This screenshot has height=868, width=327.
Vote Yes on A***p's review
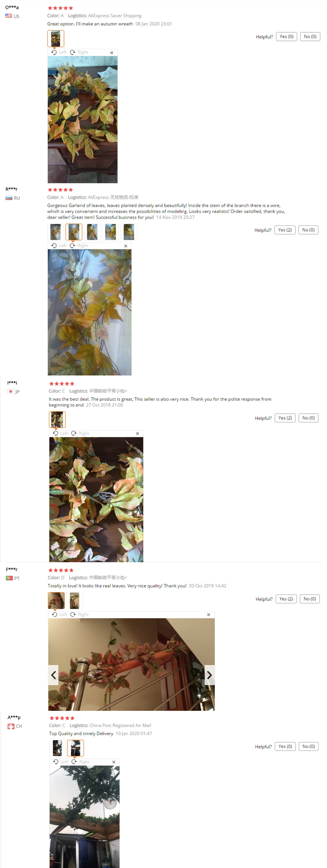tap(285, 747)
